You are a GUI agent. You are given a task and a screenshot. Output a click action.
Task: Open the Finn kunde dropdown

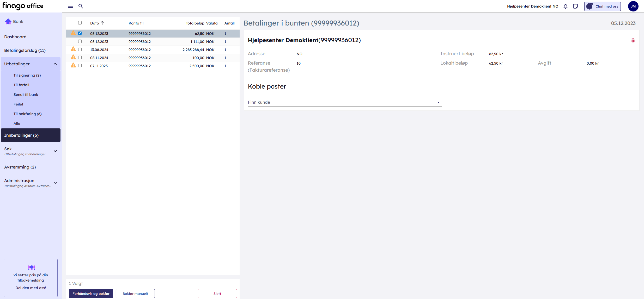[438, 102]
